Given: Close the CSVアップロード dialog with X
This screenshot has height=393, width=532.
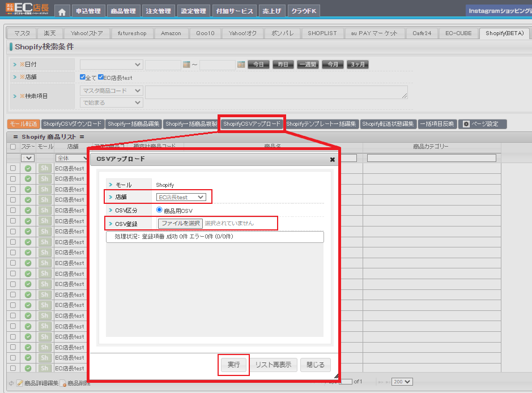Looking at the screenshot, I should pos(332,159).
